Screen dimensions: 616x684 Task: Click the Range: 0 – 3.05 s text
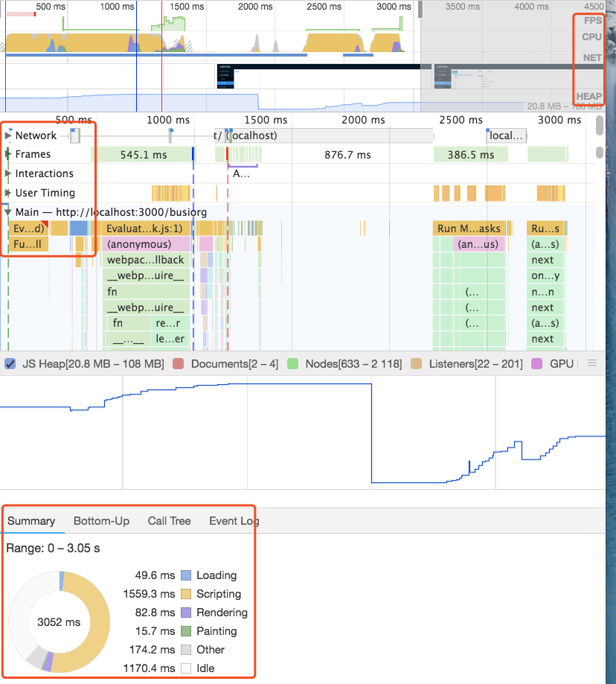click(53, 549)
